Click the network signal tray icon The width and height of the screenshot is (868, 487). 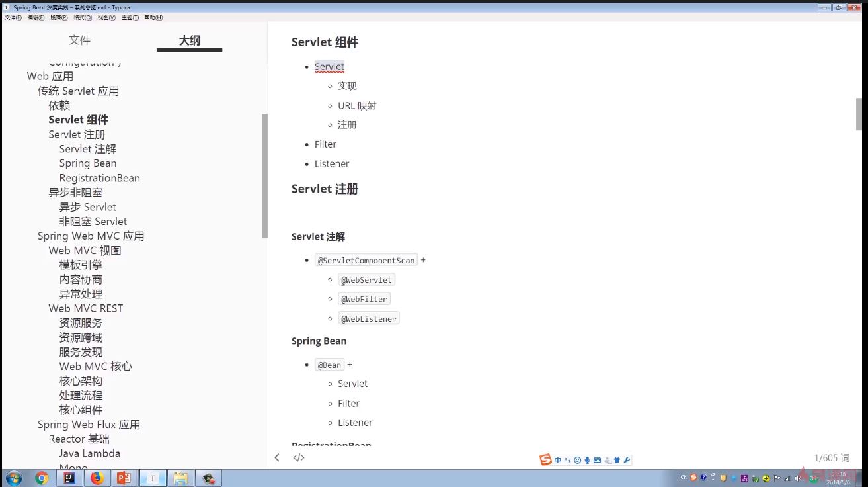(x=787, y=478)
